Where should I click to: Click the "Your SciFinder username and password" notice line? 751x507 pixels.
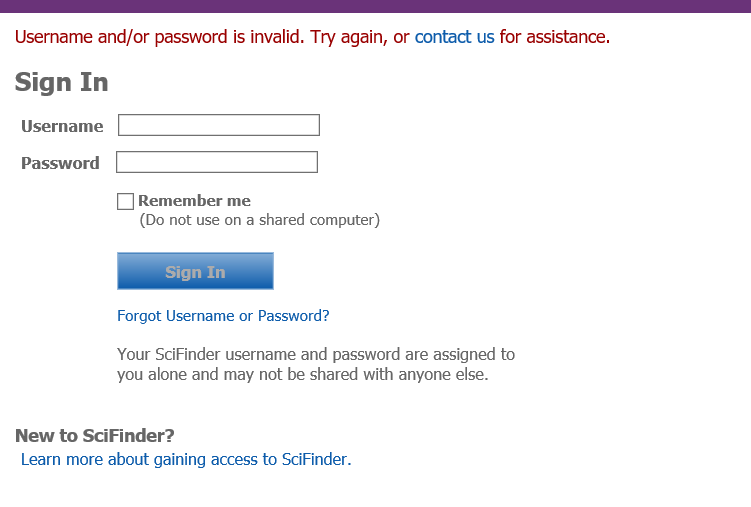click(x=316, y=354)
